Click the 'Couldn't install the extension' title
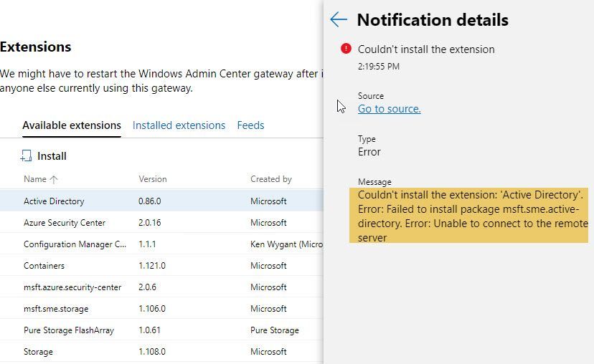 point(426,49)
